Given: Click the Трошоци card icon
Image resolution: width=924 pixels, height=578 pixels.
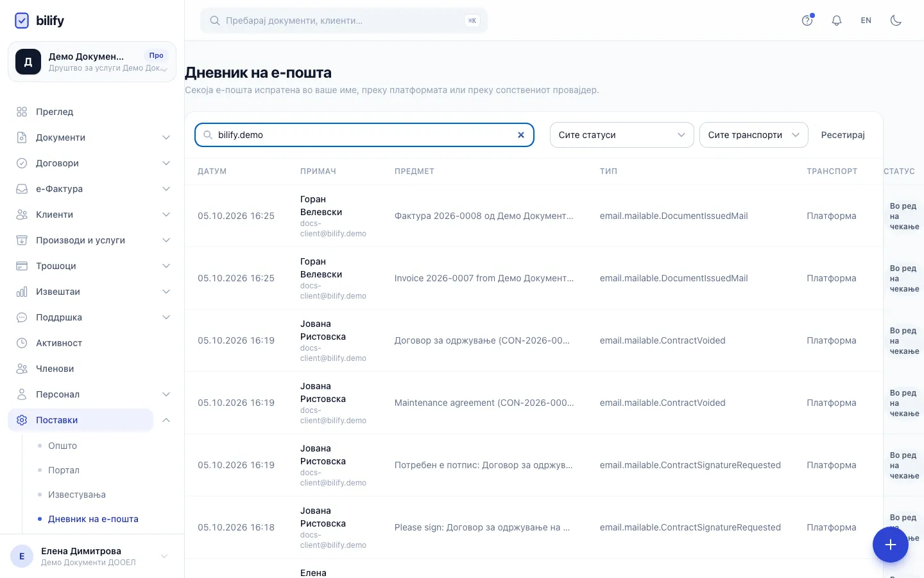Looking at the screenshot, I should (22, 266).
